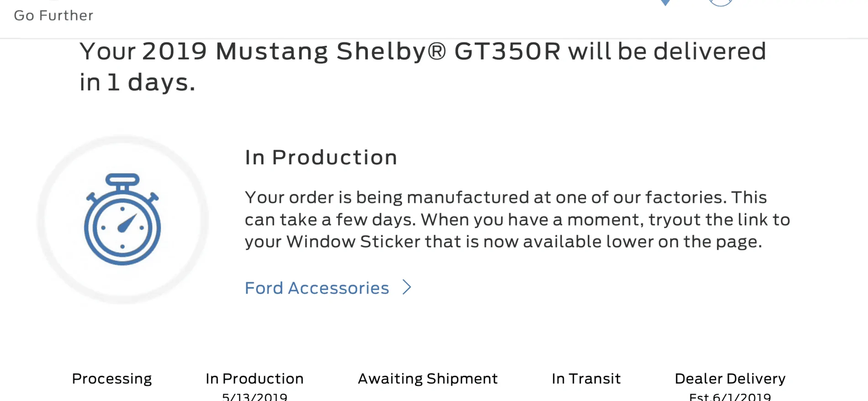Click the Est. 6/1/2019 delivery date
Screen dimensions: 868x401
(x=730, y=396)
